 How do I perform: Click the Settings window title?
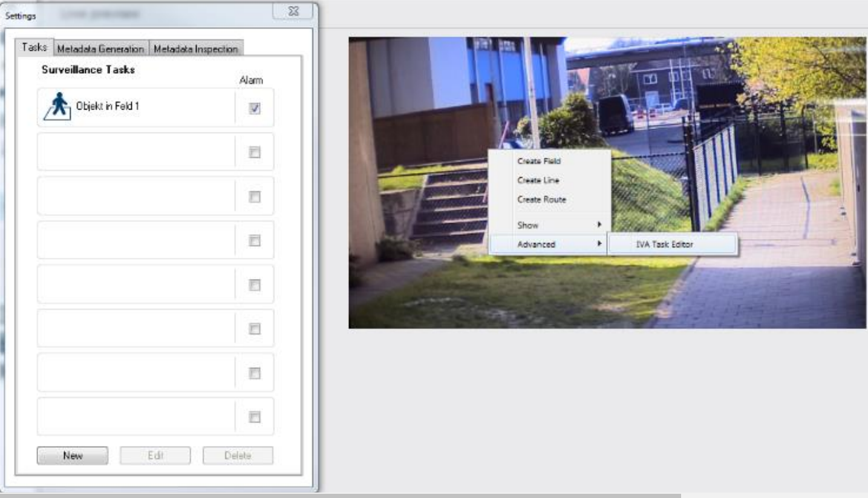(x=21, y=16)
